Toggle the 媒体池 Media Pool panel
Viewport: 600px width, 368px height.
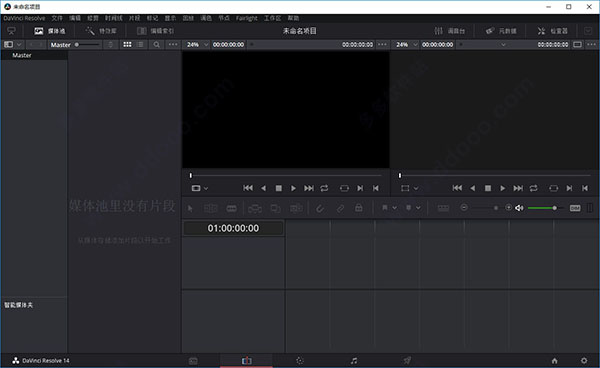click(x=50, y=31)
